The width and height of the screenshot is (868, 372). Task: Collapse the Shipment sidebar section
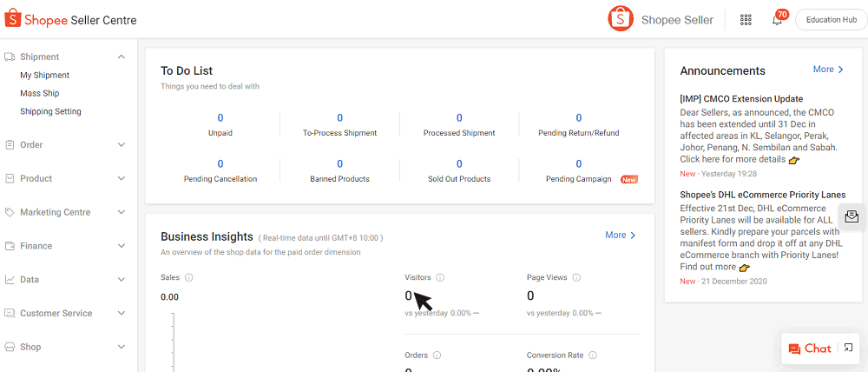pyautogui.click(x=122, y=57)
